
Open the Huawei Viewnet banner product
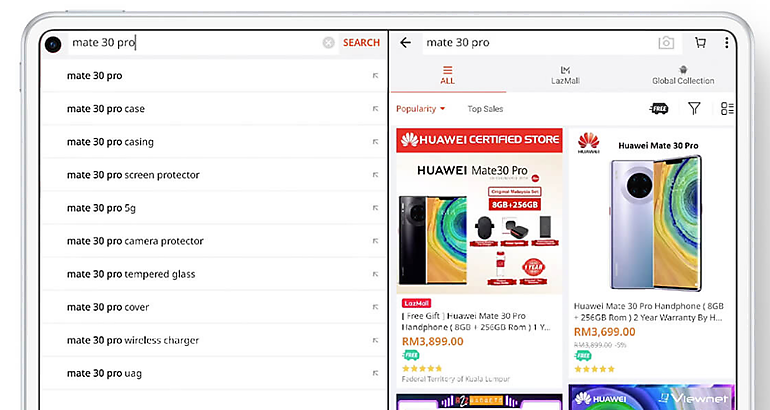651,397
